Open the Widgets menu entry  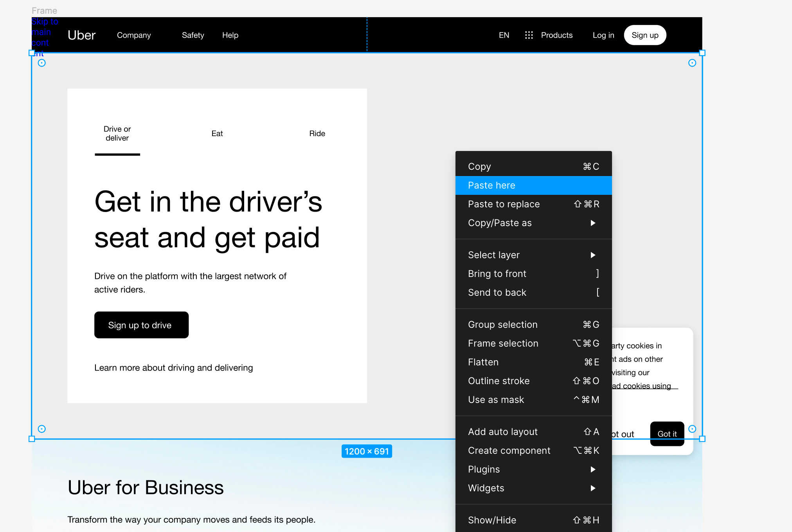[x=534, y=488]
